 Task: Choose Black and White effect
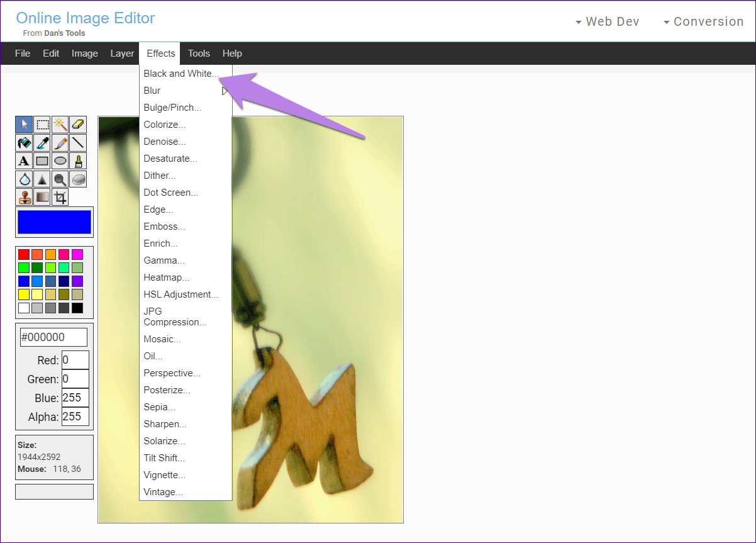181,74
